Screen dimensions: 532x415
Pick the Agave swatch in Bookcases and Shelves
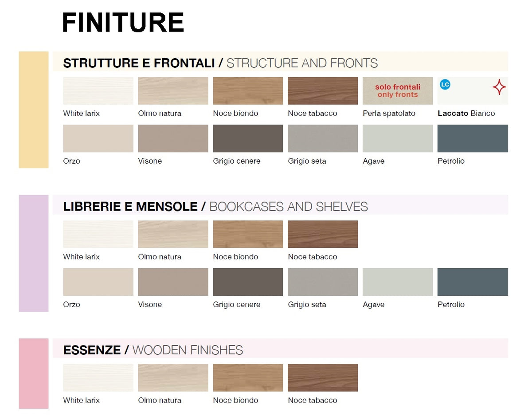398,282
